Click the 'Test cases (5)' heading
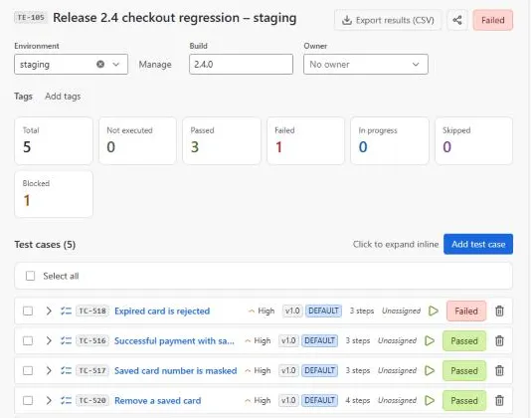Viewport: 532px width, 418px height. tap(45, 245)
